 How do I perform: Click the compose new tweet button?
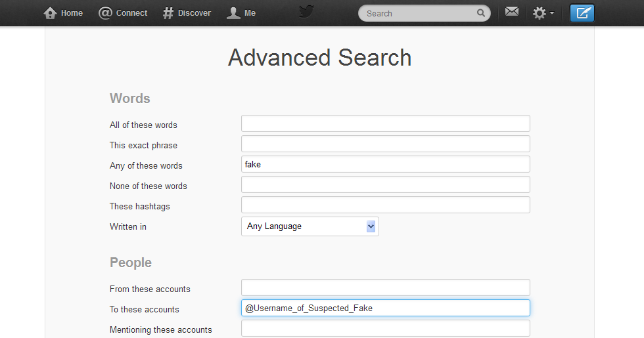(582, 13)
